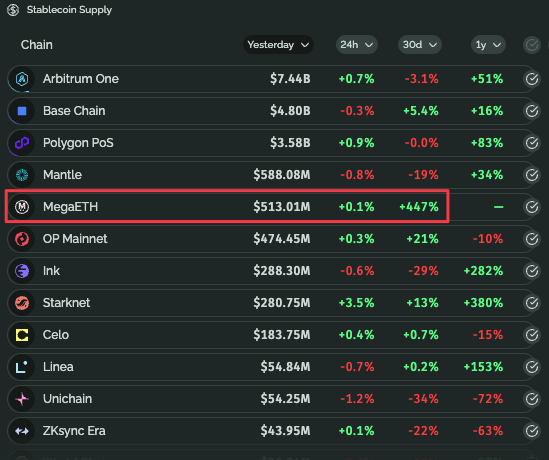The height and width of the screenshot is (460, 549).
Task: Click the Unichain chain name
Action: (67, 399)
